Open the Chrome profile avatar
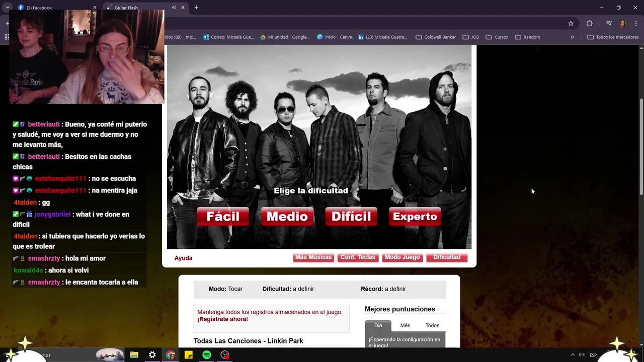 coord(622,23)
